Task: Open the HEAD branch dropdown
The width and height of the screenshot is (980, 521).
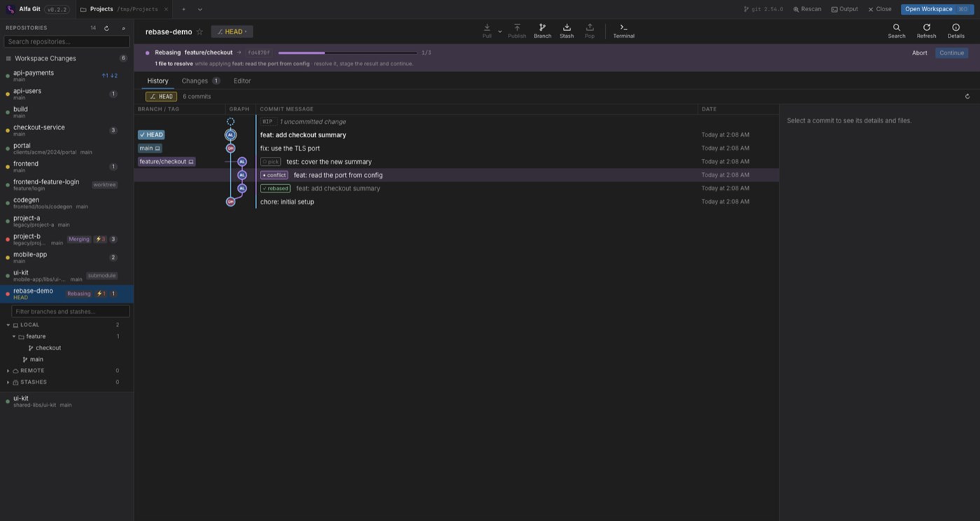Action: (232, 32)
